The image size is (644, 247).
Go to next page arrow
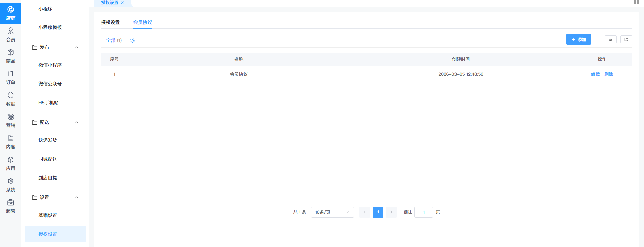391,212
